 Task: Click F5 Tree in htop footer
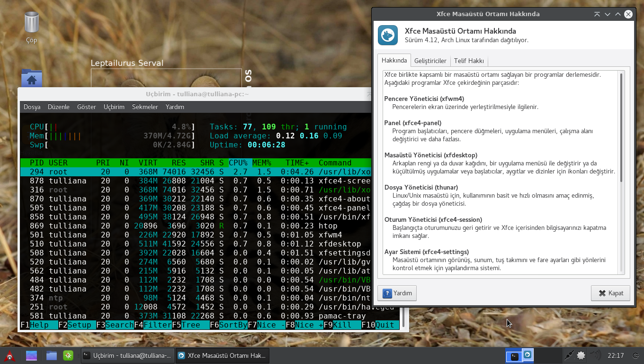tap(191, 325)
